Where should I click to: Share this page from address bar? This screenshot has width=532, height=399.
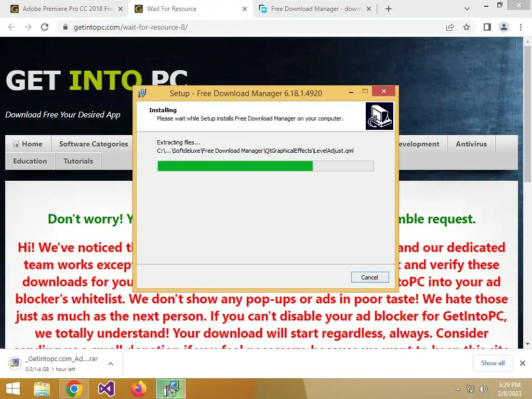click(x=450, y=27)
